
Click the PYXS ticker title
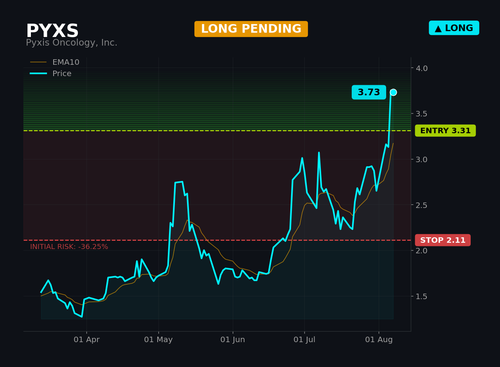point(52,31)
